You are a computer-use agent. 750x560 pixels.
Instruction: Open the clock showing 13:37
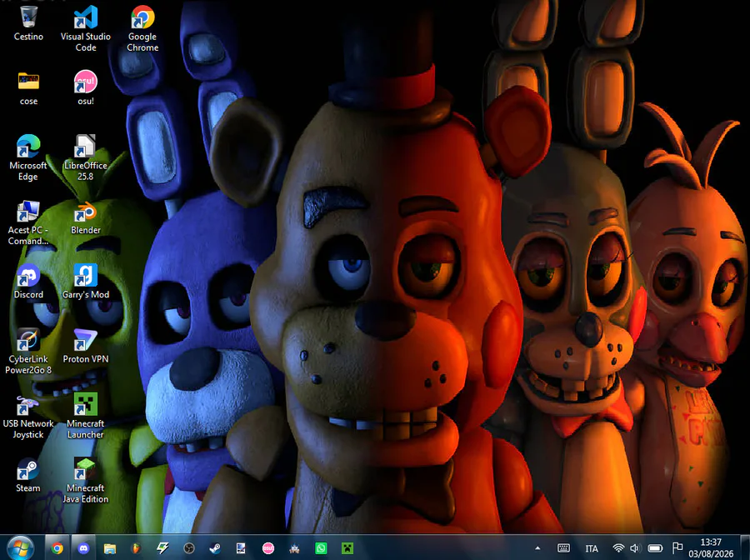pos(711,548)
